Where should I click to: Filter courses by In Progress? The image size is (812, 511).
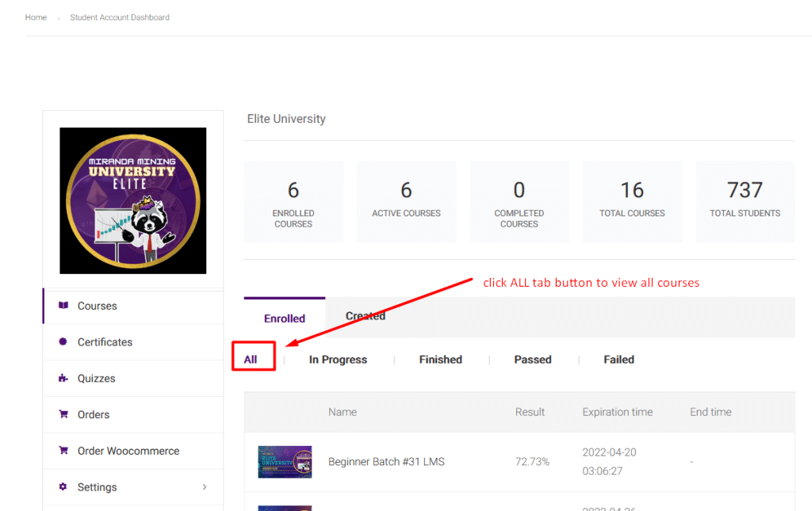[x=338, y=360]
